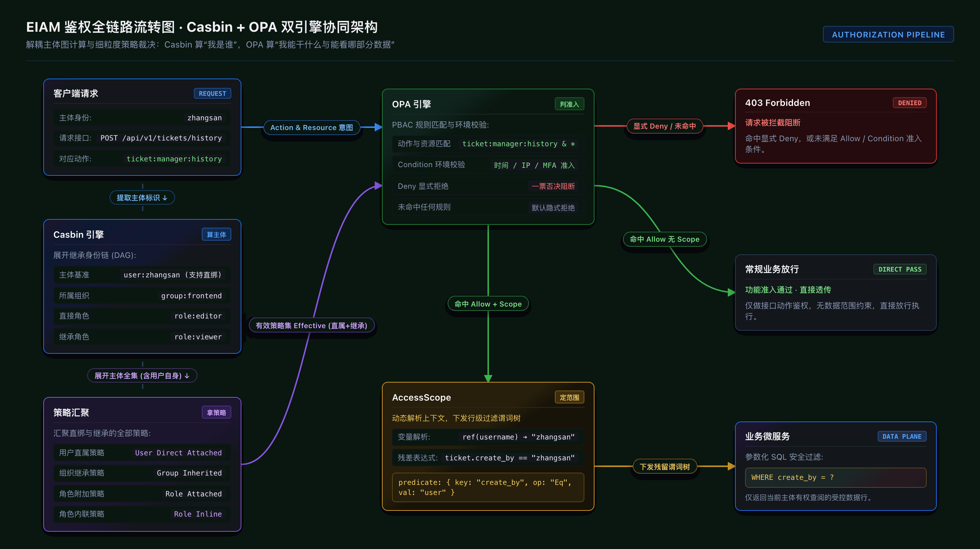Select the POST /api/v1/tickets/history value

[x=161, y=138]
